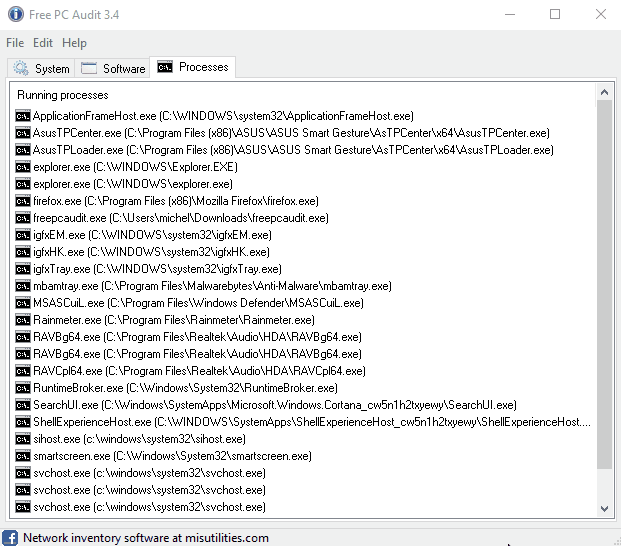This screenshot has height=546, width=621.
Task: Select the Rainmeter.exe row text
Action: coord(174,320)
